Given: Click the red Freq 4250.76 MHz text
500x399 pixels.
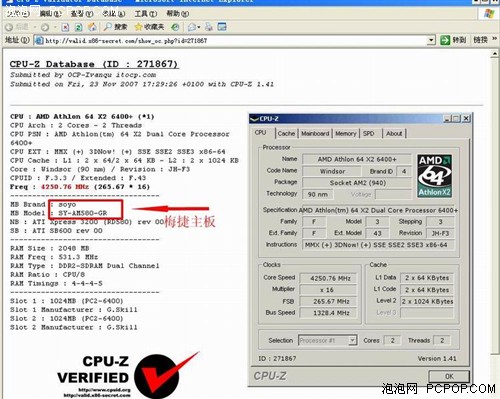Looking at the screenshot, I should (x=65, y=187).
